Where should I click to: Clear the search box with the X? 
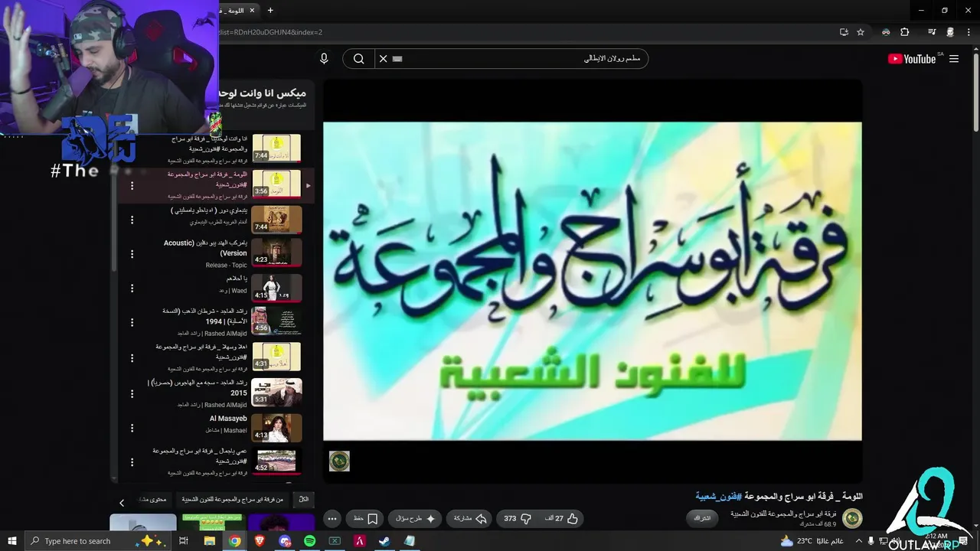(x=384, y=59)
